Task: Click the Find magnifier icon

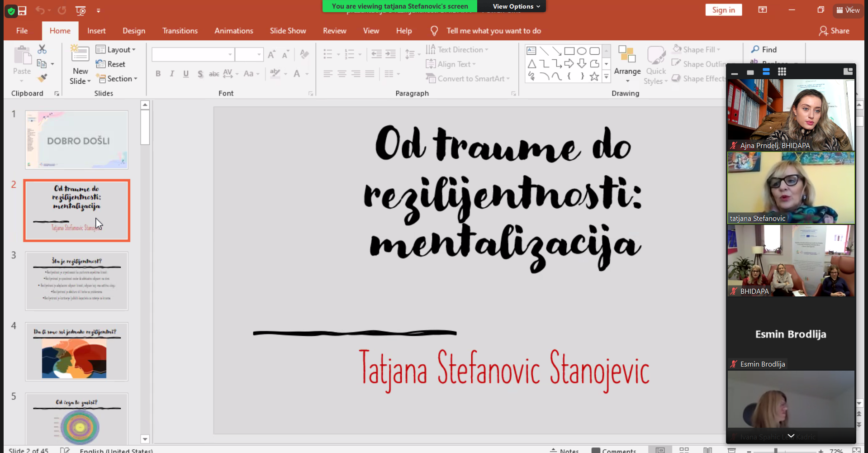Action: (755, 49)
